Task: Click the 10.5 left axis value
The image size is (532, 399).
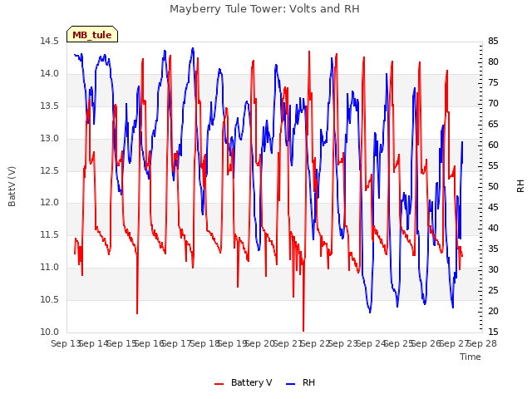Action: point(50,299)
